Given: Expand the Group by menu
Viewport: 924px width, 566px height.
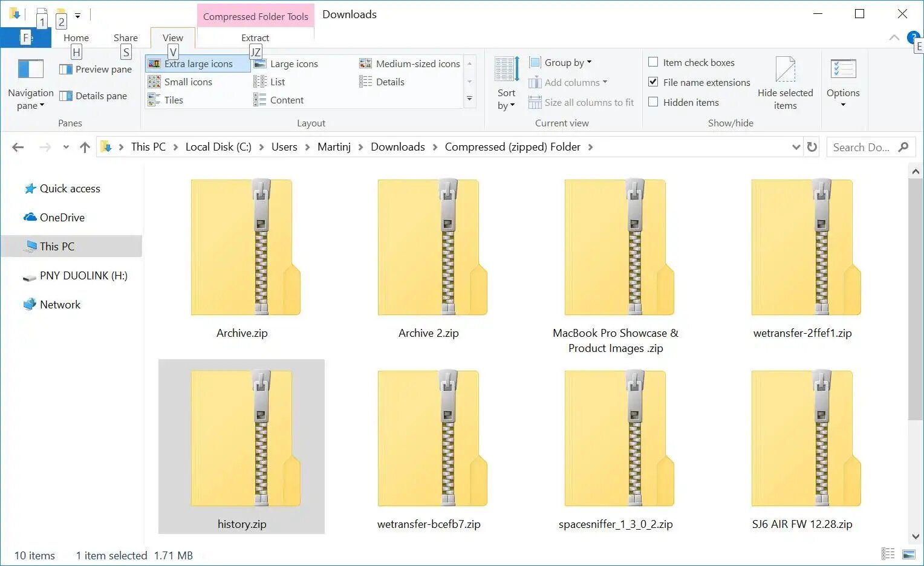Looking at the screenshot, I should (561, 63).
